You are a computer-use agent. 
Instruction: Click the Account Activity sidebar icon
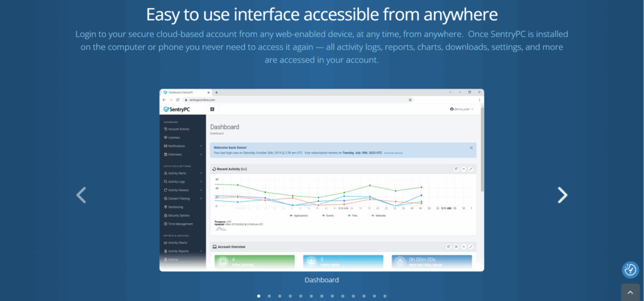click(165, 129)
